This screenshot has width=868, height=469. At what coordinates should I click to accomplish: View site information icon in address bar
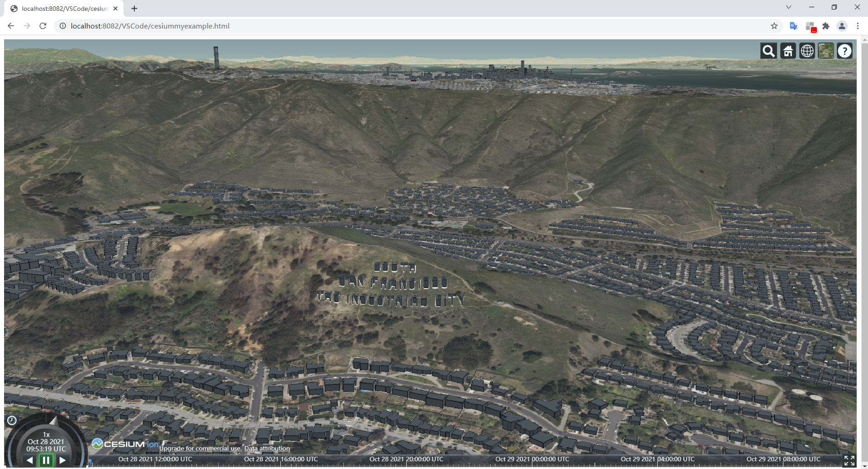[x=63, y=26]
